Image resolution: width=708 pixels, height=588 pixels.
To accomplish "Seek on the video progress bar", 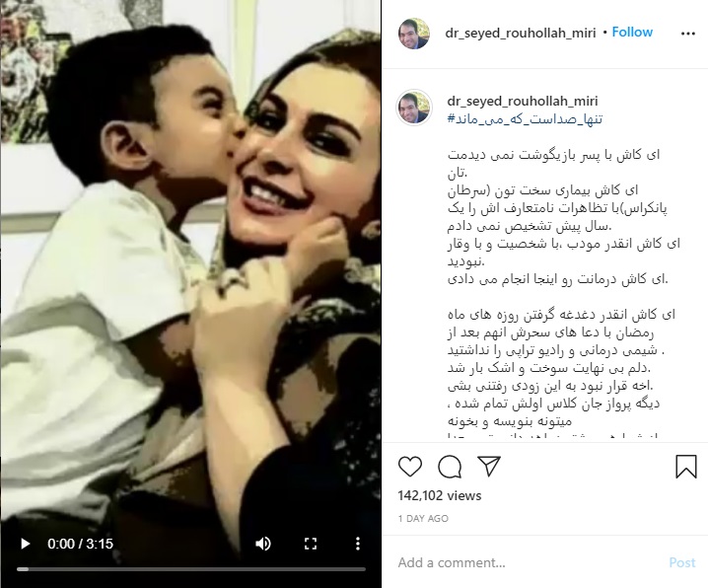I will click(191, 569).
